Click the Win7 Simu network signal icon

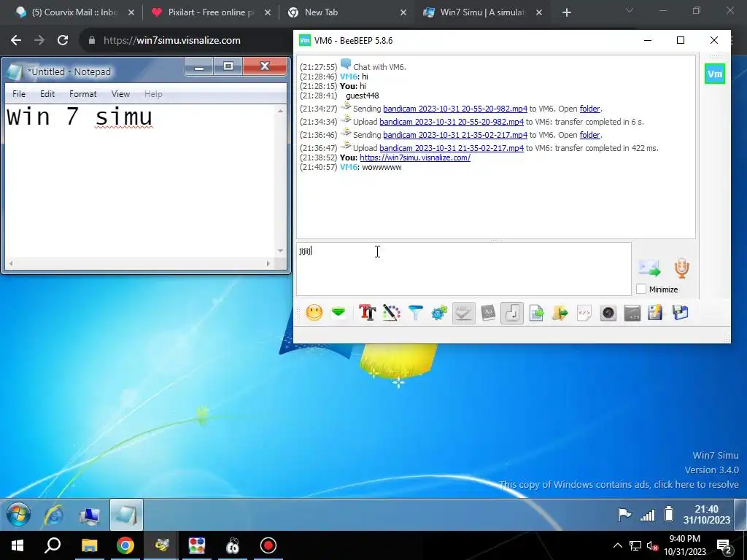[647, 515]
